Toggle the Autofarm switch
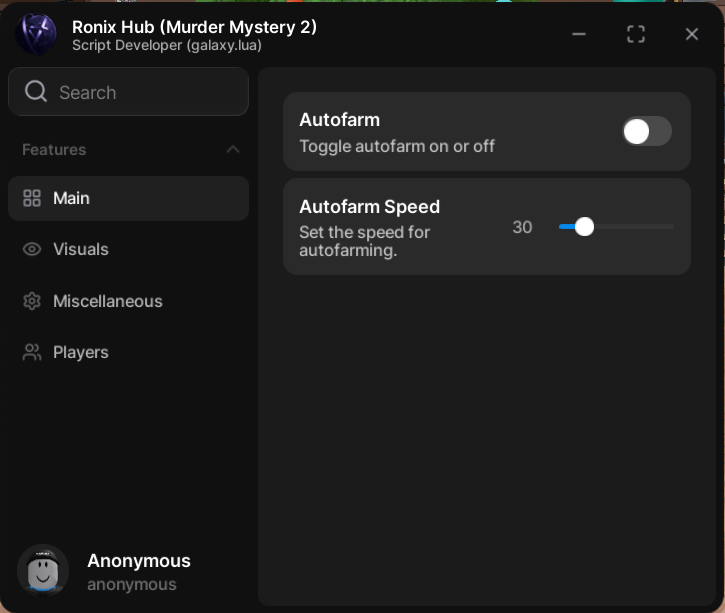725x613 pixels. click(647, 132)
